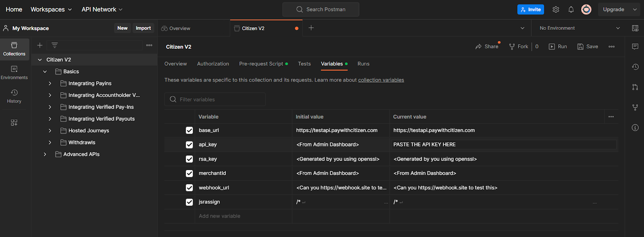This screenshot has width=644, height=237.
Task: Expand the Integrating Payins folder
Action: tap(50, 83)
